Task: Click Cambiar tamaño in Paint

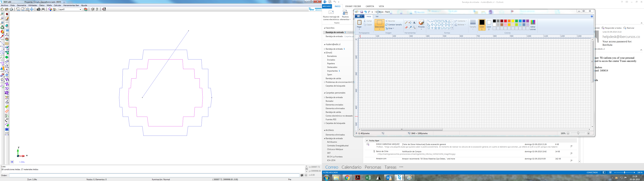Action: pyautogui.click(x=393, y=25)
